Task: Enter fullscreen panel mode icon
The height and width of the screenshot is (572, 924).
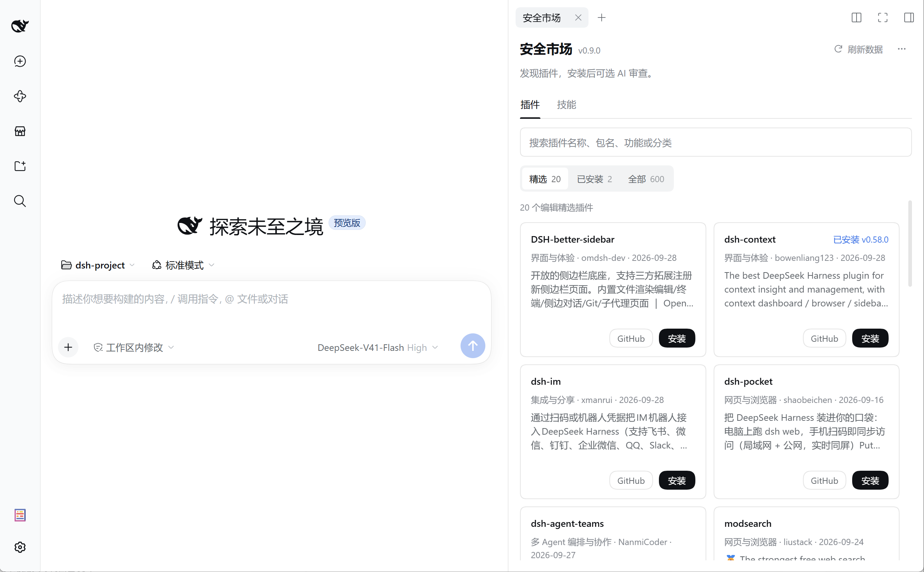Action: (x=882, y=17)
